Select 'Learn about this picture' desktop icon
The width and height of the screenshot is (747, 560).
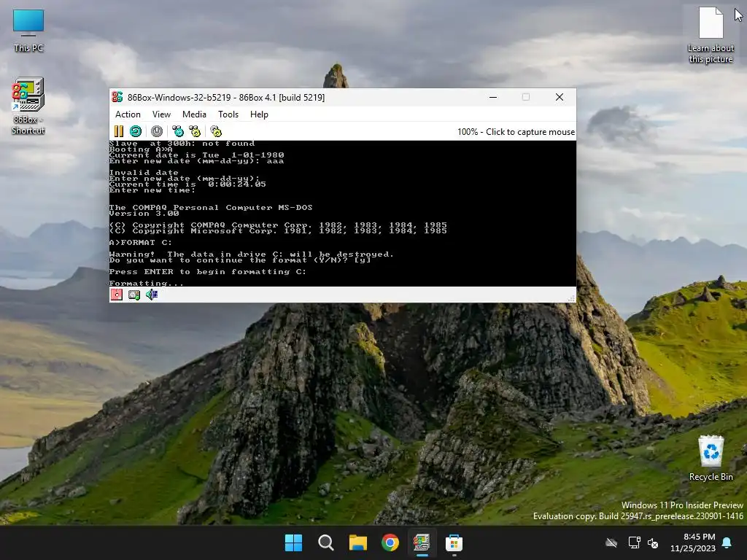(x=711, y=35)
